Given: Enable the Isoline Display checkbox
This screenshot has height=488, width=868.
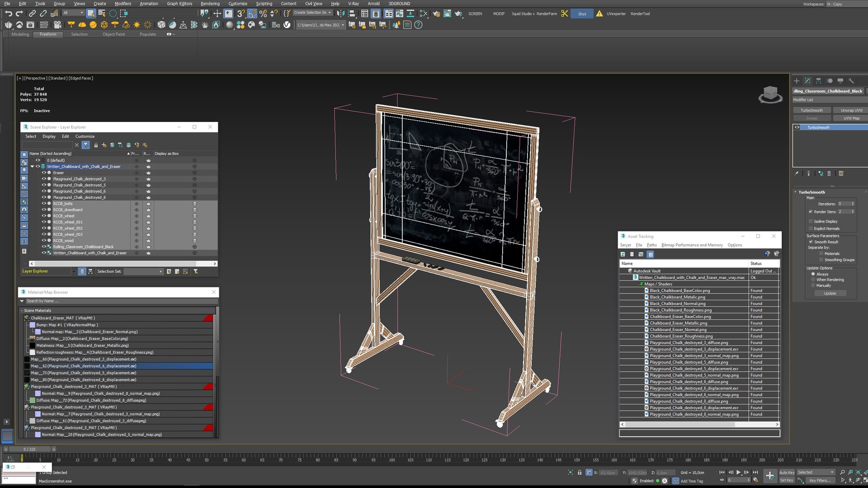Looking at the screenshot, I should click(811, 221).
